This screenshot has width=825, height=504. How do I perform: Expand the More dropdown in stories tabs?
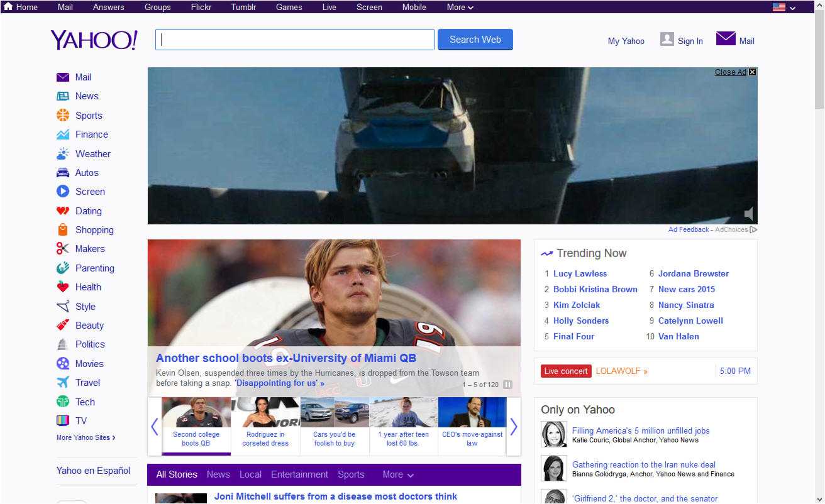click(x=398, y=474)
